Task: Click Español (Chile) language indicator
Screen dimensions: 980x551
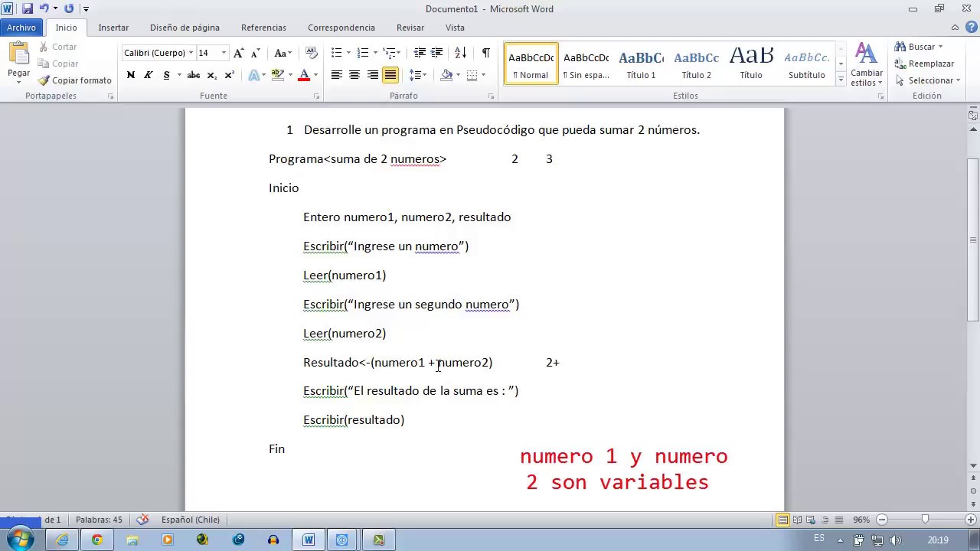Action: click(190, 520)
